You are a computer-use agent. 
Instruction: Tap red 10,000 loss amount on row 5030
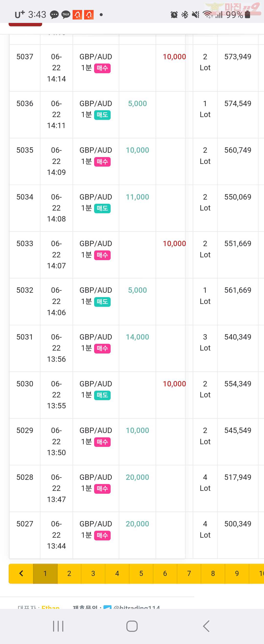[x=174, y=384]
